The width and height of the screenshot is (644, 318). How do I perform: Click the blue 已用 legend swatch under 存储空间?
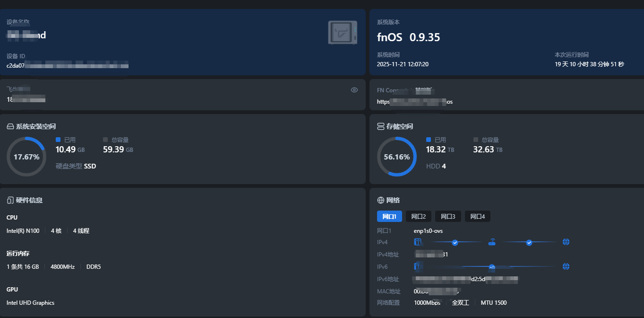coord(429,140)
